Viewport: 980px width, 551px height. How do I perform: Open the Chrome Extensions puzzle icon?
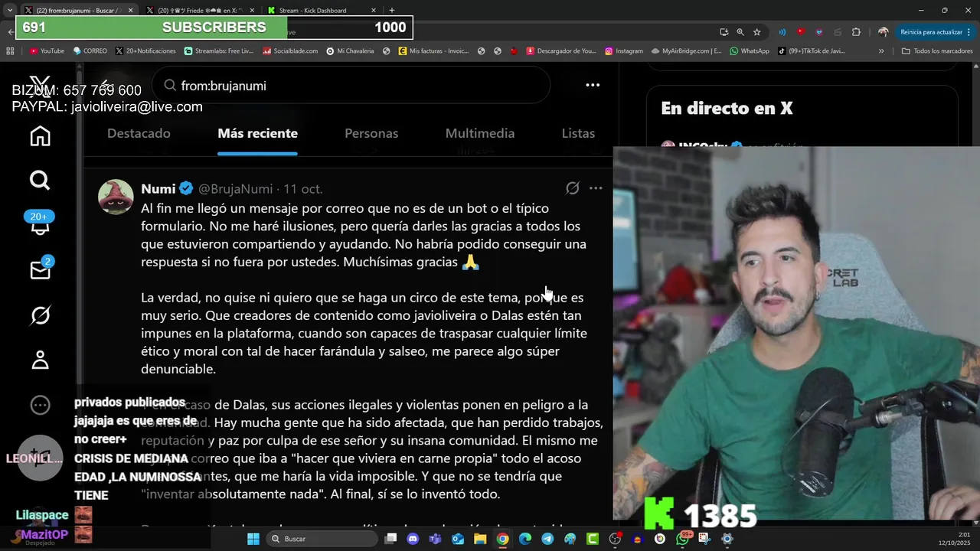pyautogui.click(x=856, y=31)
